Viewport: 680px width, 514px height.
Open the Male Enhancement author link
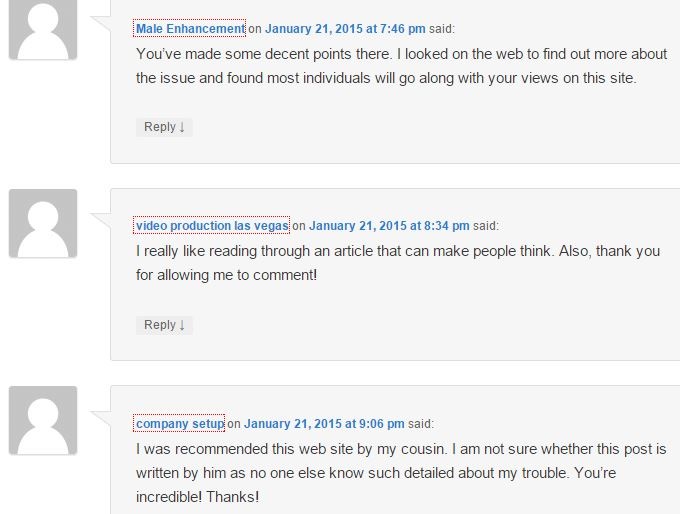click(x=190, y=29)
